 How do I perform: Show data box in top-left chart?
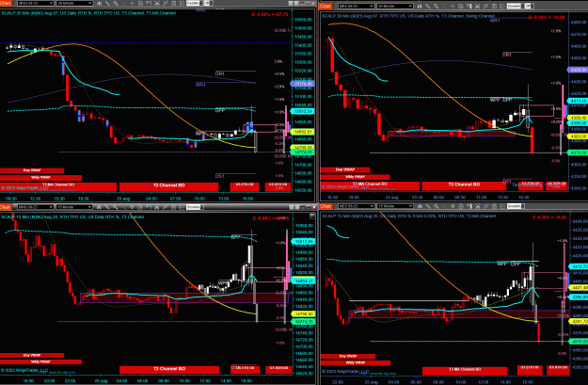click(x=140, y=3)
